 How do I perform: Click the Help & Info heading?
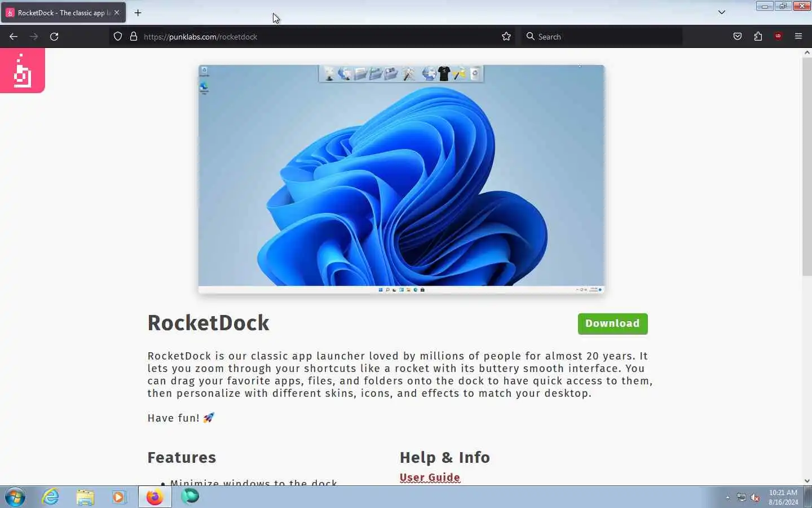[x=444, y=457]
